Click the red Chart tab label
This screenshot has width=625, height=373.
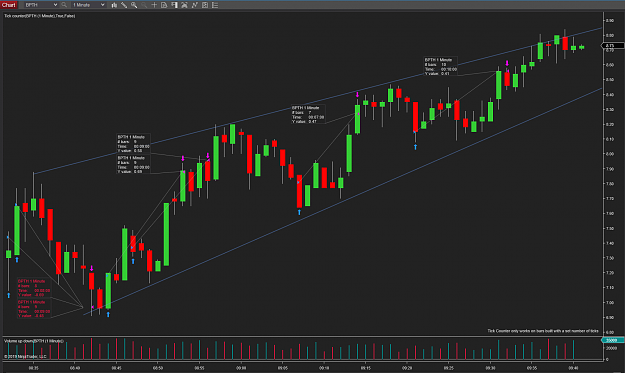pos(8,5)
